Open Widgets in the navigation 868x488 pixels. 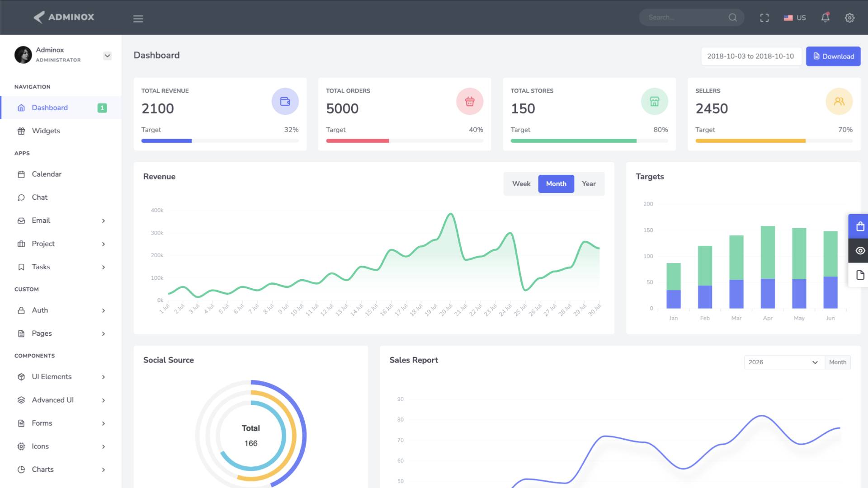(x=61, y=131)
